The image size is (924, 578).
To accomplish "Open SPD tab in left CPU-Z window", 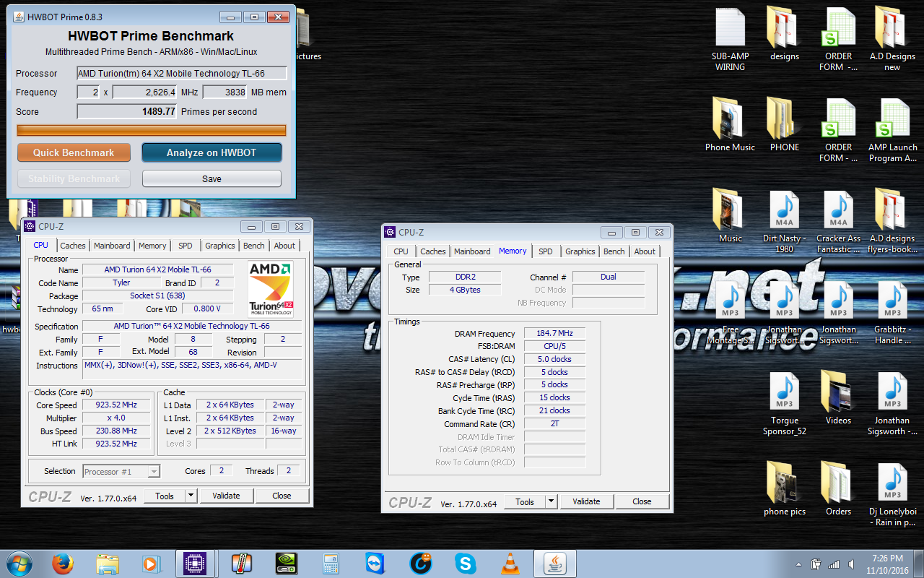I will (186, 246).
